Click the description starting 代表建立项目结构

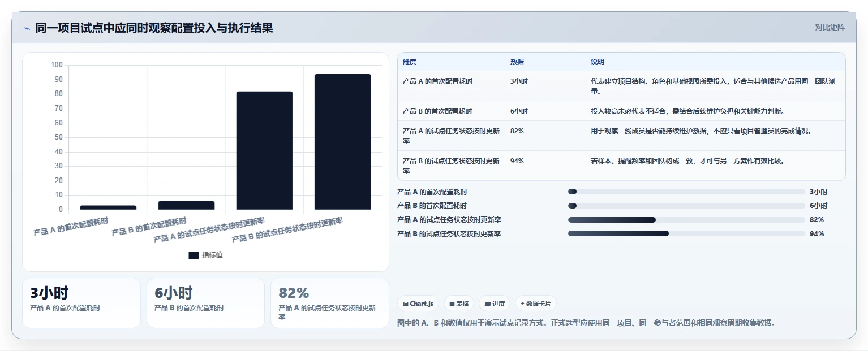pos(713,86)
